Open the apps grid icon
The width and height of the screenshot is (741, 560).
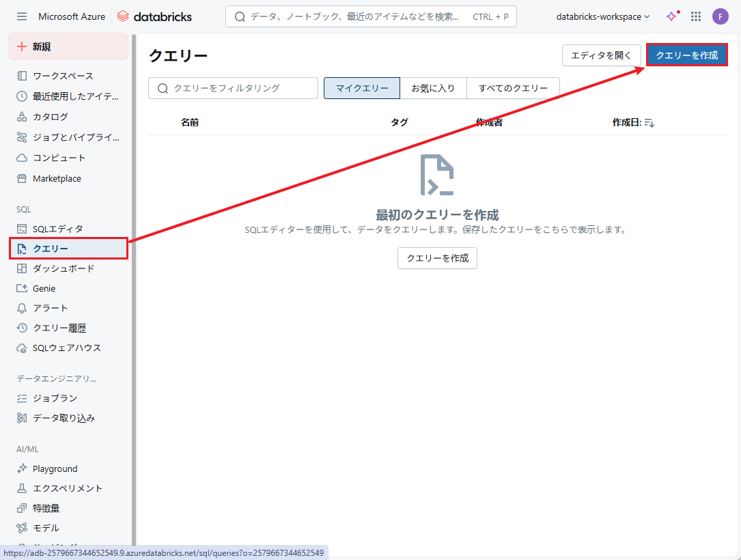point(696,16)
